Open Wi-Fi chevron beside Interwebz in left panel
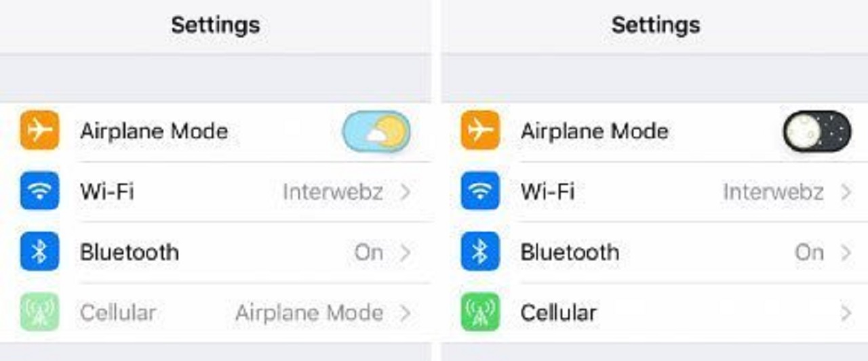This screenshot has width=868, height=361. pos(406,192)
